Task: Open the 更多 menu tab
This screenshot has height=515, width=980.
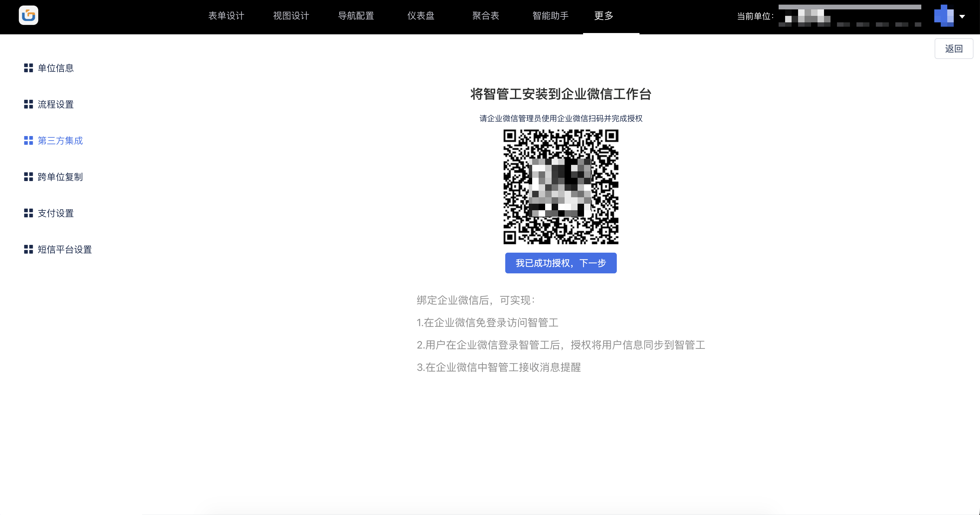Action: click(x=603, y=16)
